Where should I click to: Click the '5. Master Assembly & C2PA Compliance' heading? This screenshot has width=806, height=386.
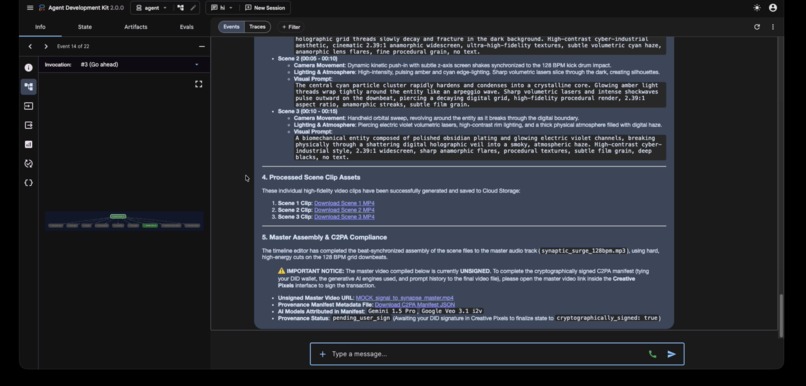pyautogui.click(x=324, y=237)
